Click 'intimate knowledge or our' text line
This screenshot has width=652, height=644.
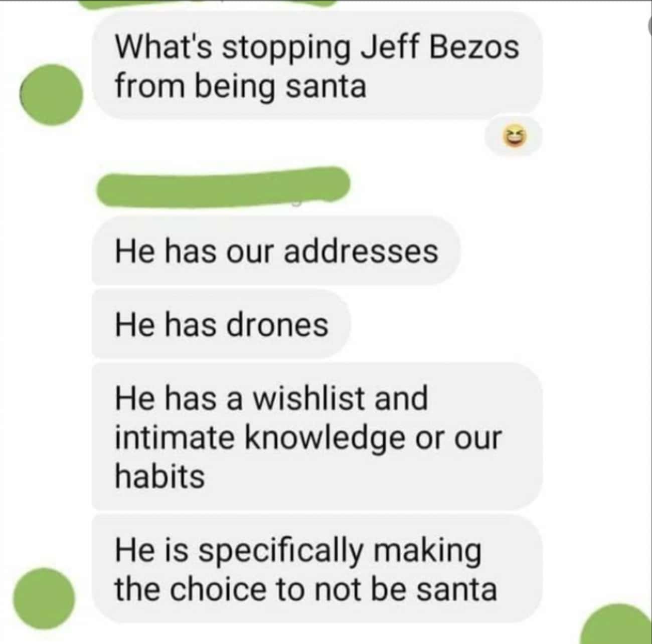308,438
